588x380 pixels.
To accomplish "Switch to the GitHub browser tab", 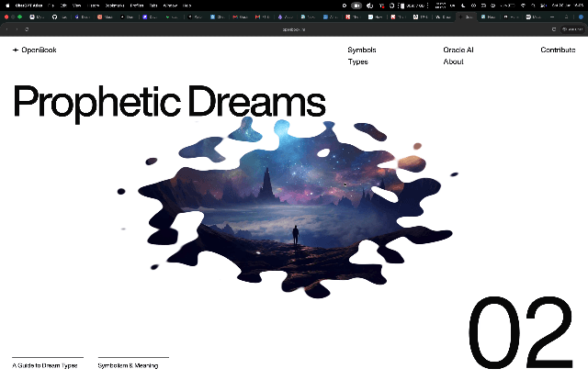I will tap(59, 17).
